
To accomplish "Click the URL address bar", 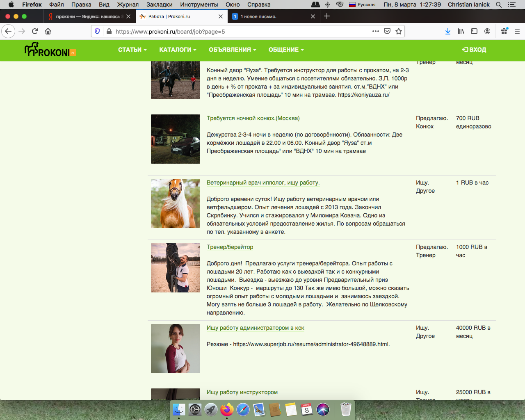I will pos(242,32).
